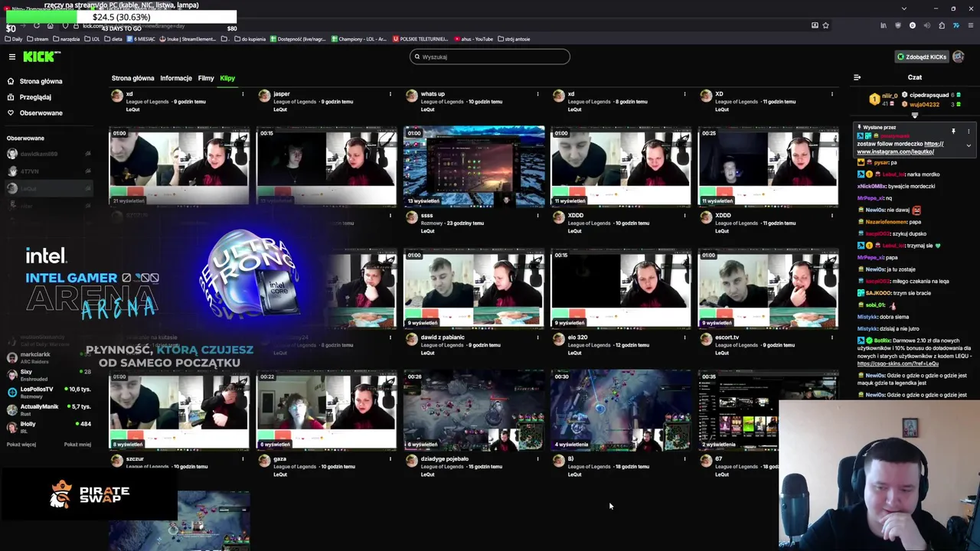This screenshot has width=980, height=551.
Task: Expand the pinned message with the chevron
Action: [x=969, y=145]
